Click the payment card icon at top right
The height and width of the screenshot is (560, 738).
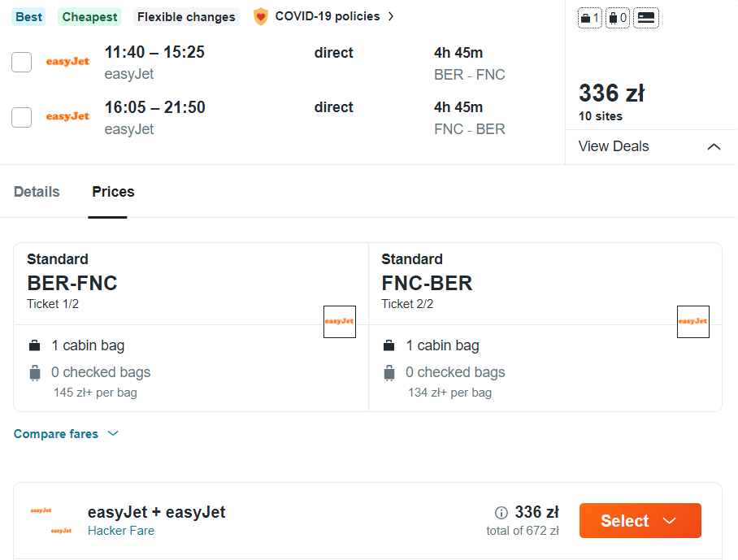646,18
